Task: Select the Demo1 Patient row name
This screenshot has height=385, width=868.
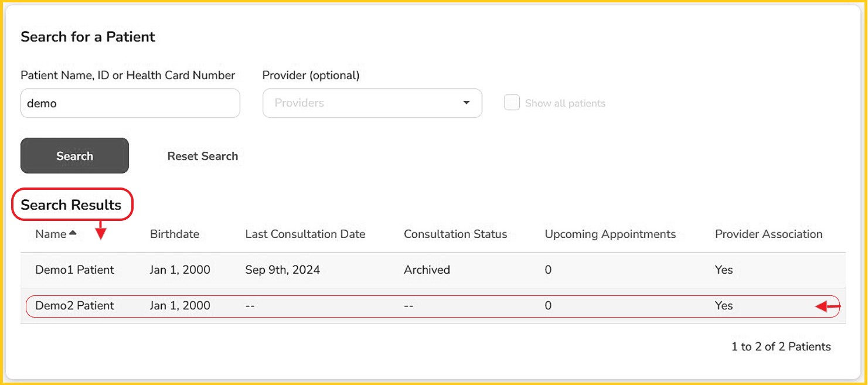Action: (x=74, y=270)
